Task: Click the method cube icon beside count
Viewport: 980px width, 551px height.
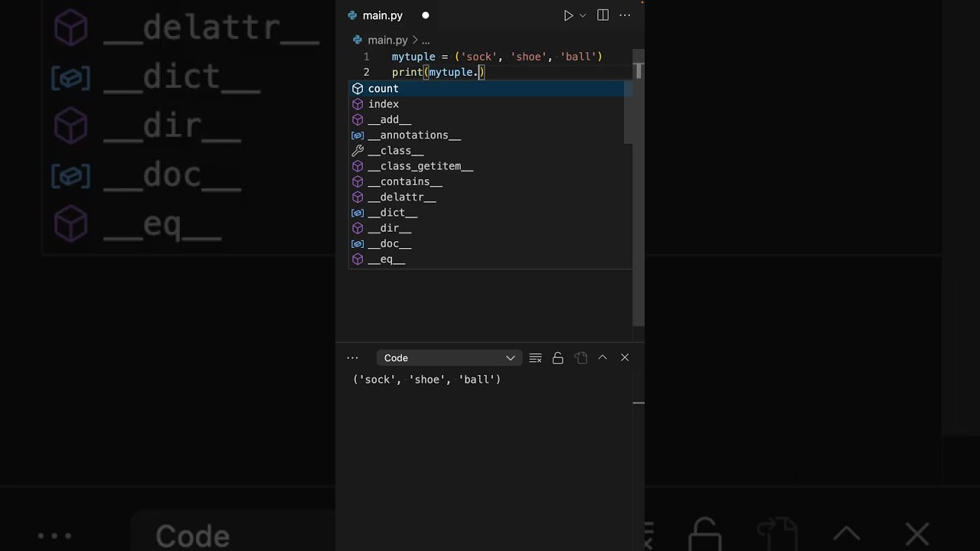Action: [x=358, y=89]
